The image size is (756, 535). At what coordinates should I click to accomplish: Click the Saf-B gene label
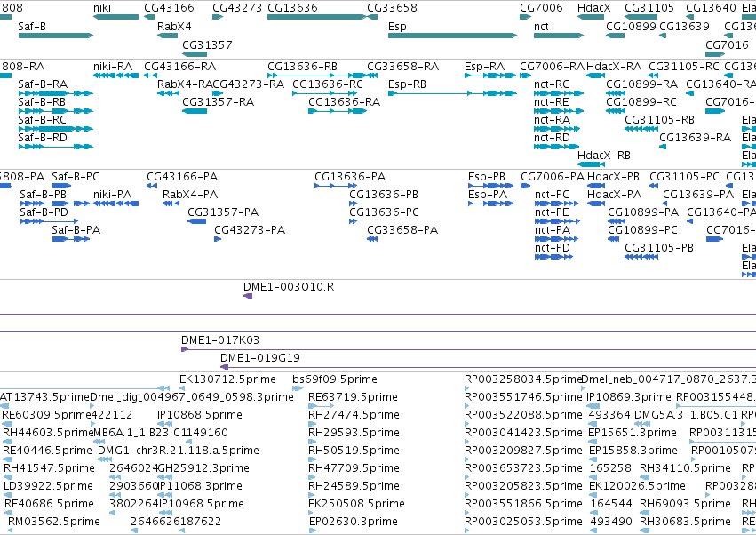click(x=32, y=26)
